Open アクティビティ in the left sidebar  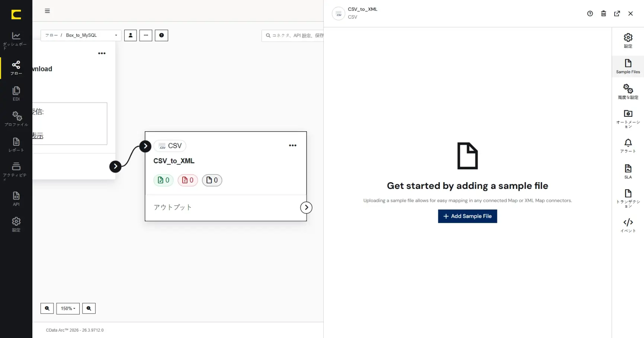(x=16, y=171)
